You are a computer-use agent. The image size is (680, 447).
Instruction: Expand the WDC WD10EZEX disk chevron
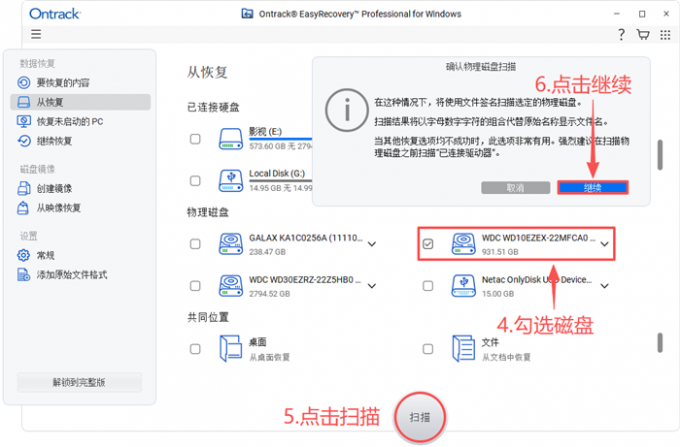click(x=605, y=244)
